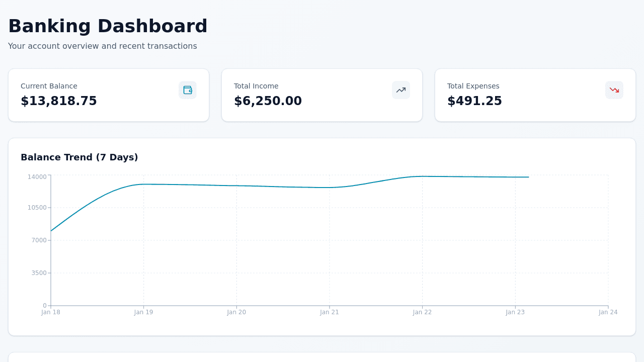
Task: Select the trending-up icon beside Total Income
Action: click(400, 89)
